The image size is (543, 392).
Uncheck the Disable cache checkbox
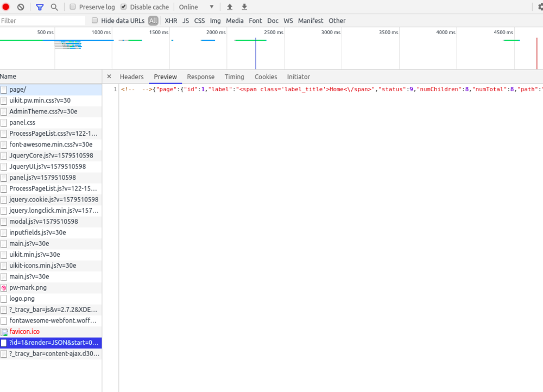[x=124, y=7]
